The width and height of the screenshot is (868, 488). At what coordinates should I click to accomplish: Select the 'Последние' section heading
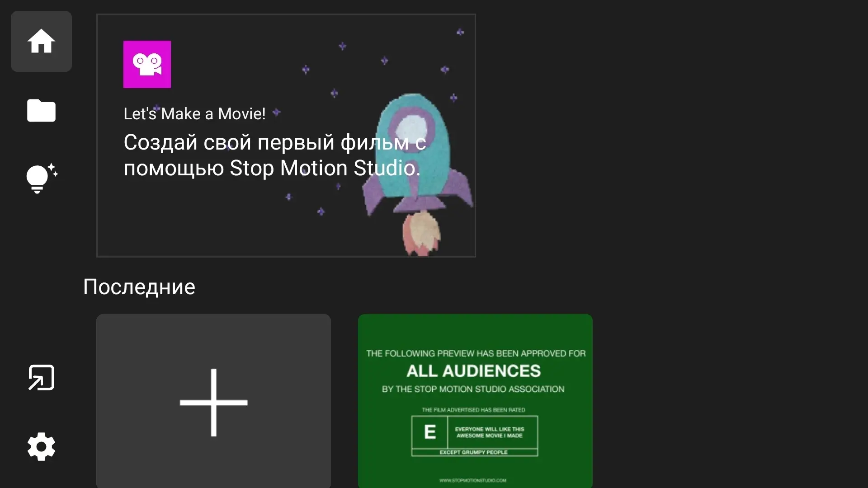139,287
